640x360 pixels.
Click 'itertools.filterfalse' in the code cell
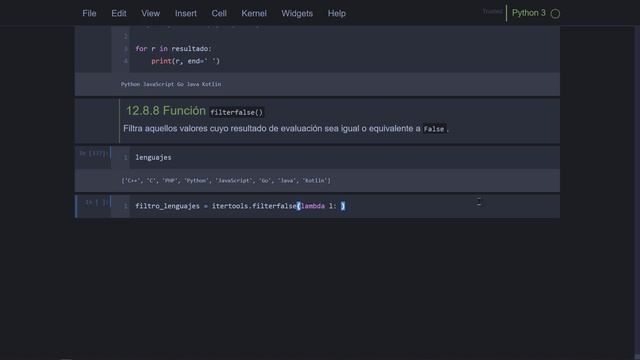(254, 206)
